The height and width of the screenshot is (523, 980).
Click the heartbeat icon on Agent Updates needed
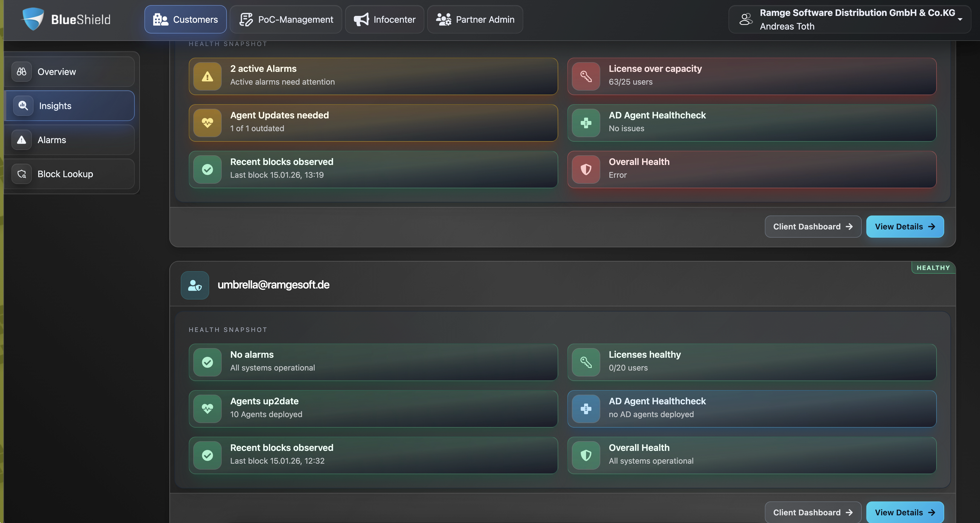(x=207, y=123)
